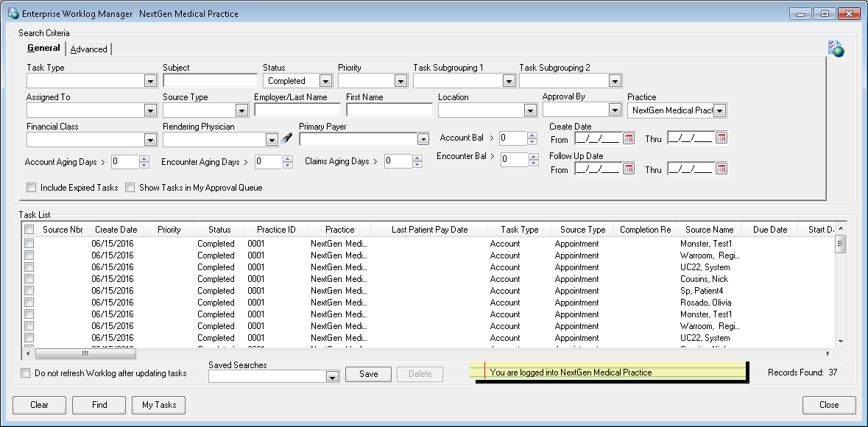Viewport: 868px width, 427px height.
Task: Open the Source Type dropdown
Action: click(241, 110)
